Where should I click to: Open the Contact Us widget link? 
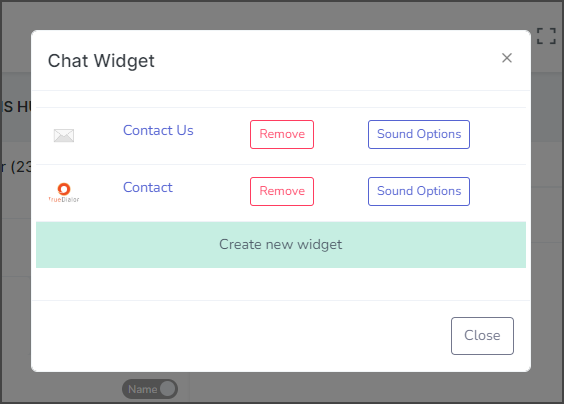(158, 130)
